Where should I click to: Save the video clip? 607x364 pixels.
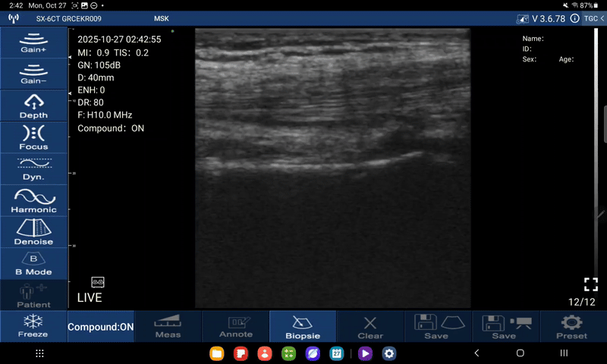tap(506, 326)
